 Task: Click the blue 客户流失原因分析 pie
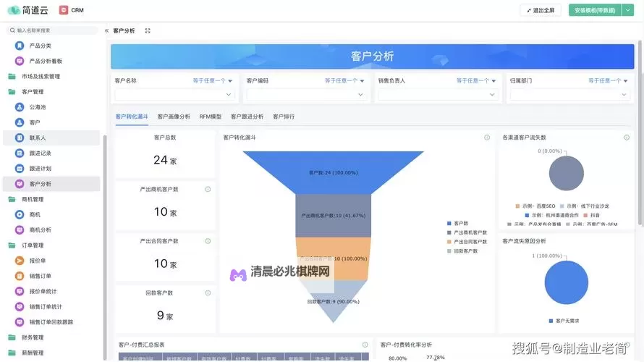[x=567, y=282]
